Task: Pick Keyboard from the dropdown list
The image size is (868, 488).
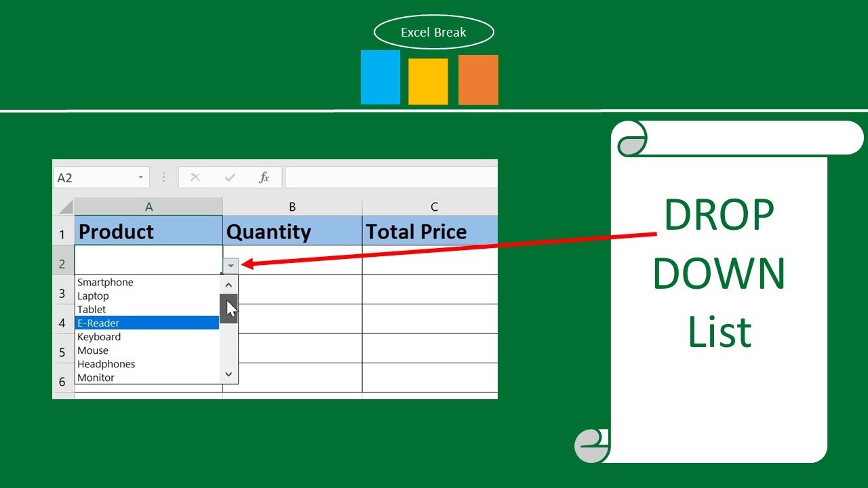Action: 147,336
